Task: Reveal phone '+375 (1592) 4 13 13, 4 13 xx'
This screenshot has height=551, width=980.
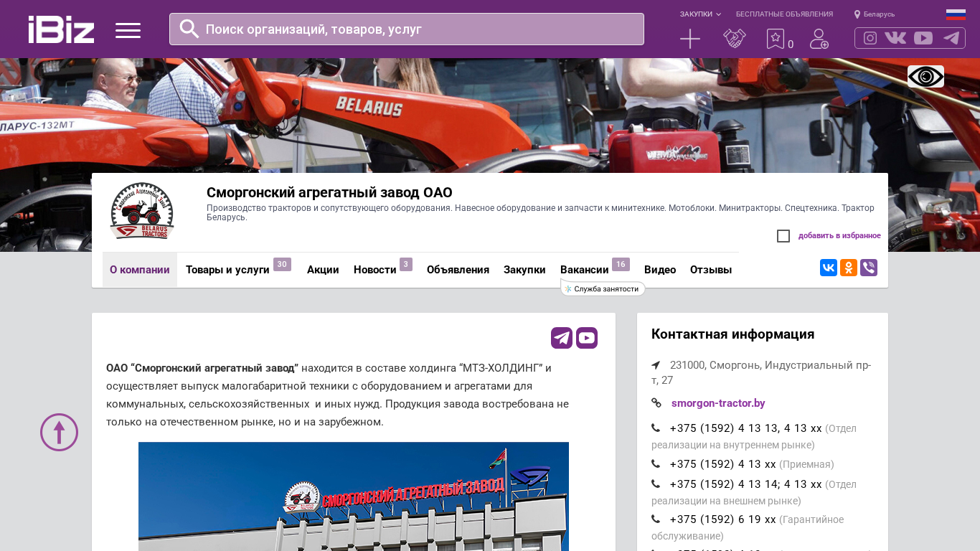Action: 746,428
